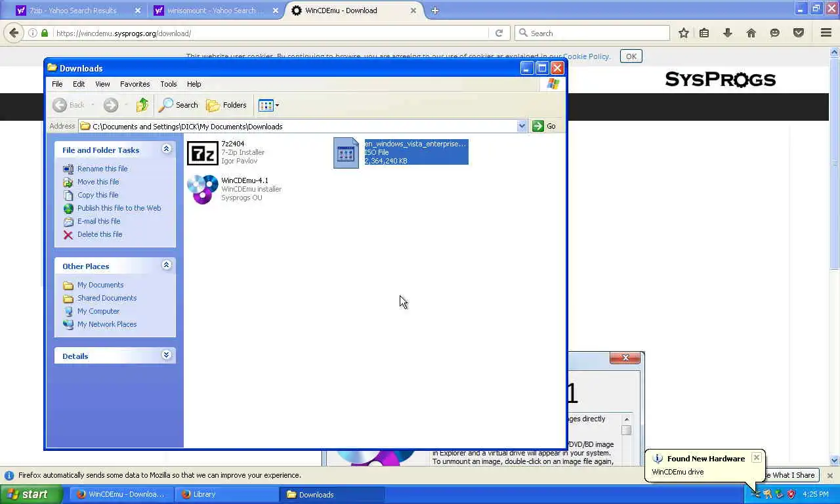Select the WinCDEmu-4.1 installer disc icon
The image size is (840, 504).
(x=203, y=190)
